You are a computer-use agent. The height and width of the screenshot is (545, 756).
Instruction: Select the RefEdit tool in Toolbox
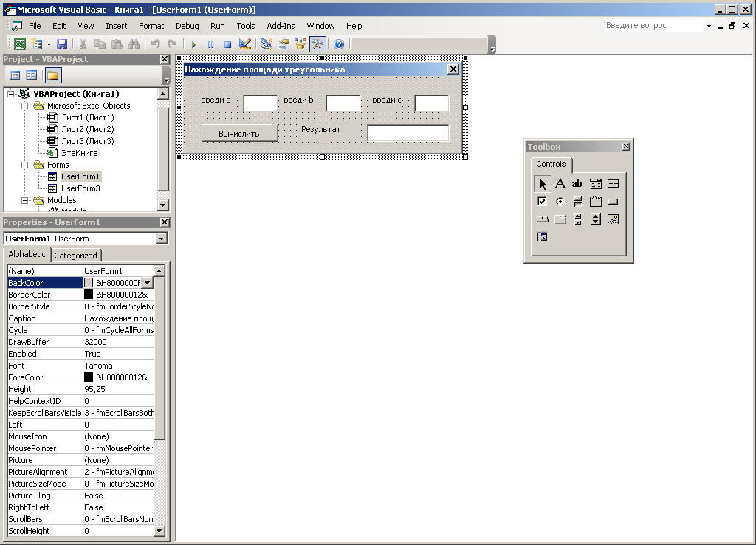tap(543, 237)
